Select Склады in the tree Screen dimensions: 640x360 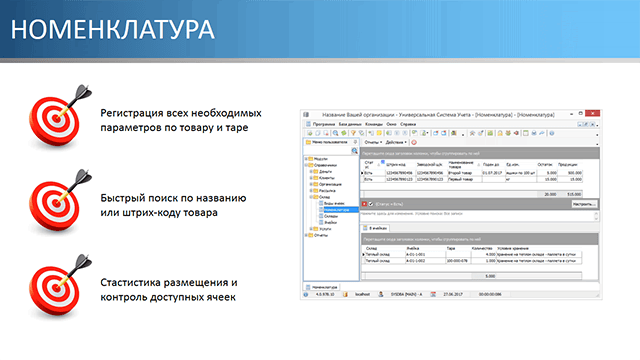[x=331, y=216]
